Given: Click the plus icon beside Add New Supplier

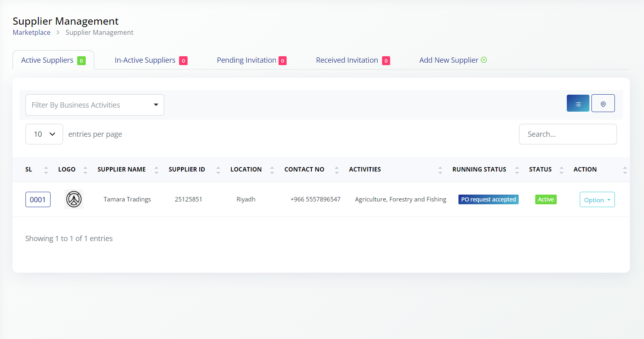Looking at the screenshot, I should coord(484,60).
